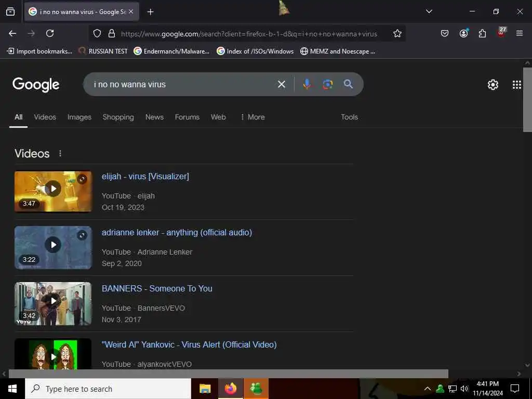Image resolution: width=532 pixels, height=399 pixels.
Task: Switch to Forums results tab
Action: click(x=187, y=117)
